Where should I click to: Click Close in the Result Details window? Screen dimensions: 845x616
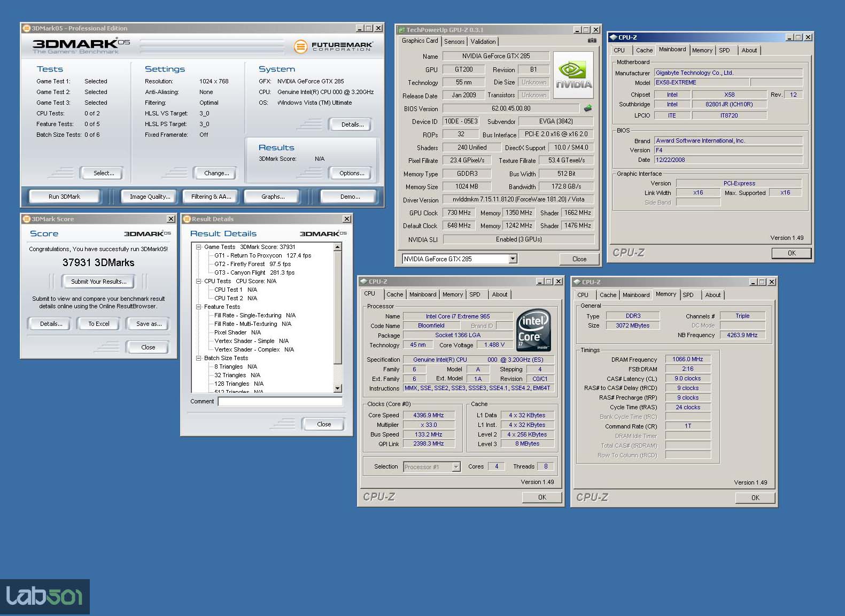point(324,424)
